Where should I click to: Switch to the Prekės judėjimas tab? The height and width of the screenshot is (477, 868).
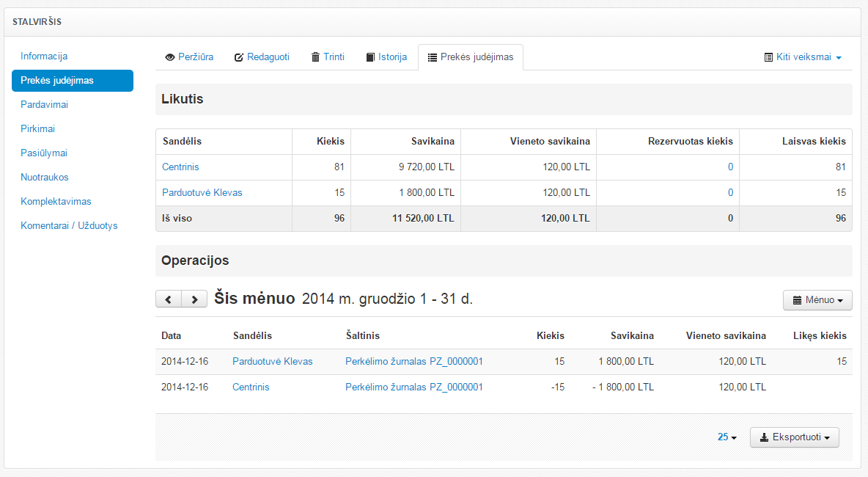[471, 57]
